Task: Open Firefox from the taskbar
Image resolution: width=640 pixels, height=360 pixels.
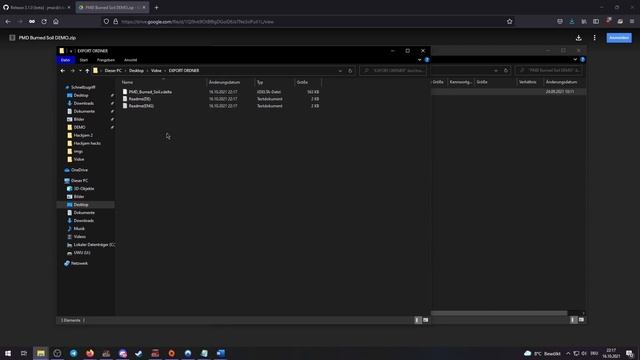Action: pyautogui.click(x=90, y=353)
